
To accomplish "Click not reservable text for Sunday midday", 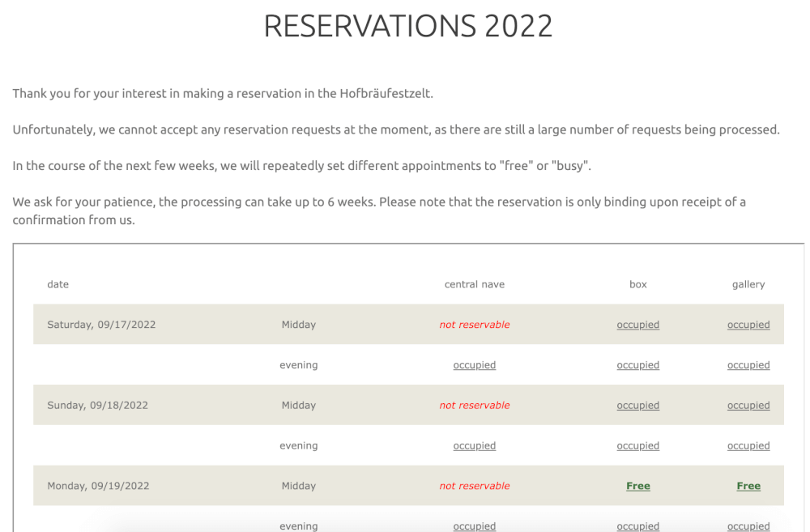I will coord(474,406).
